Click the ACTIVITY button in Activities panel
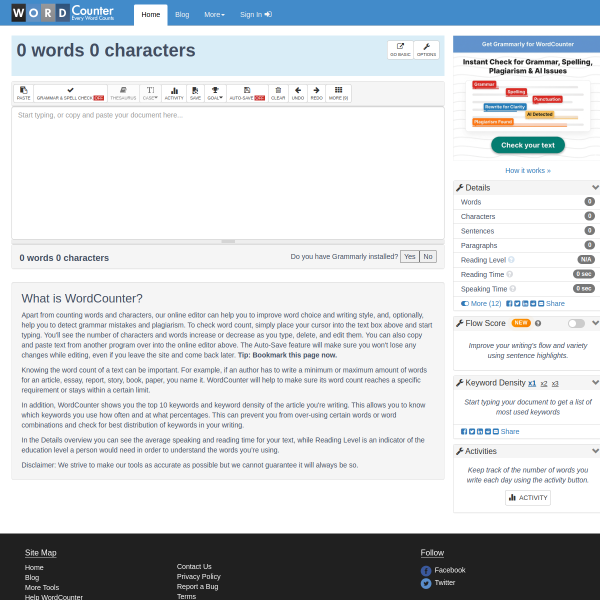The image size is (600, 600). coord(528,498)
